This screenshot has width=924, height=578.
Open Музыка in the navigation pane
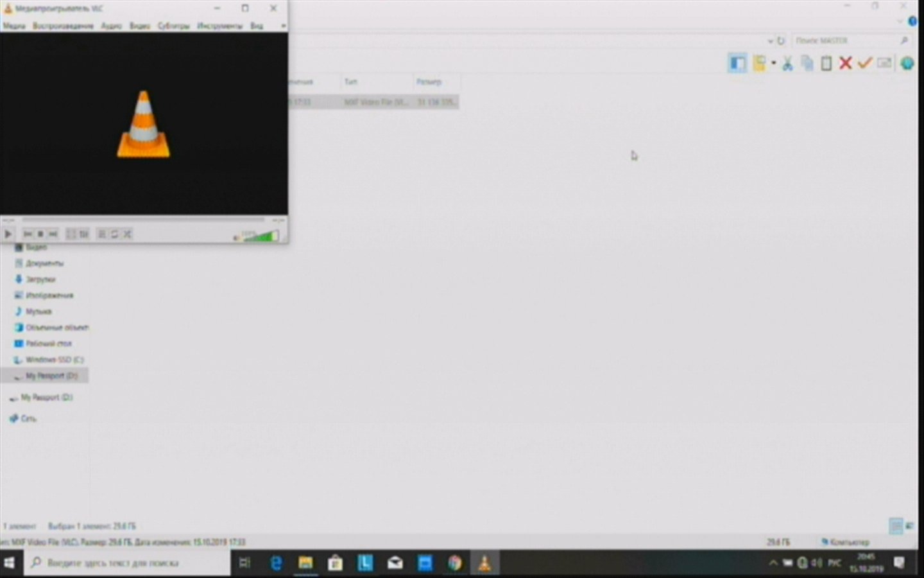[x=38, y=311]
